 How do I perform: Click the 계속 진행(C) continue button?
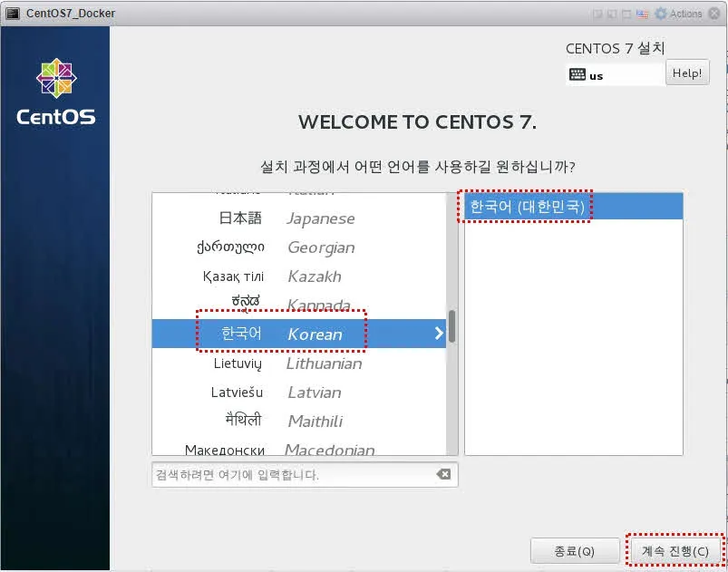point(675,550)
